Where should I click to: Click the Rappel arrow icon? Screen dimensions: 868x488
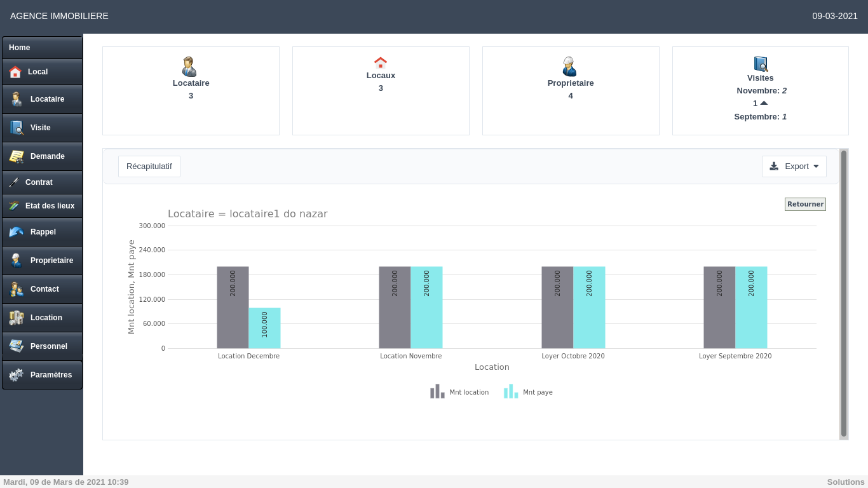coord(17,232)
